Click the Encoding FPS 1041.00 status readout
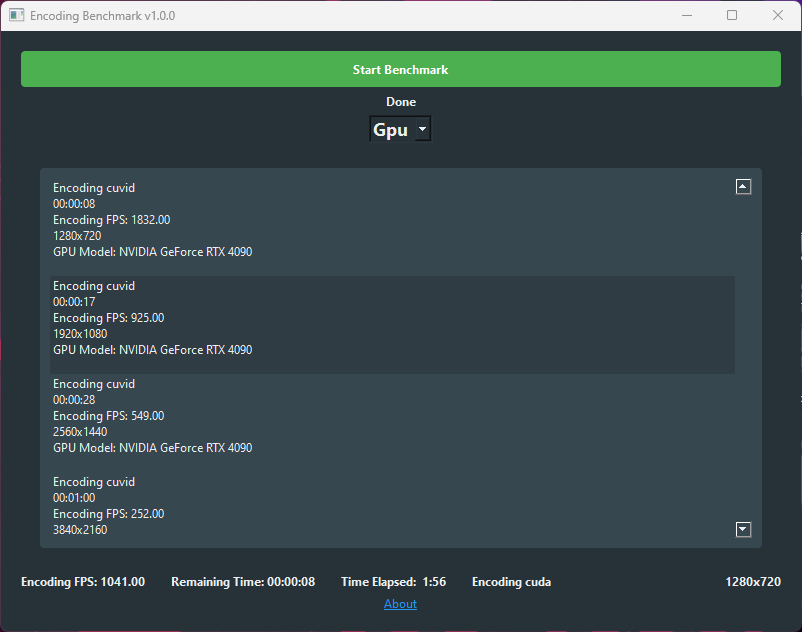Screen dimensions: 802x632 coord(83,582)
